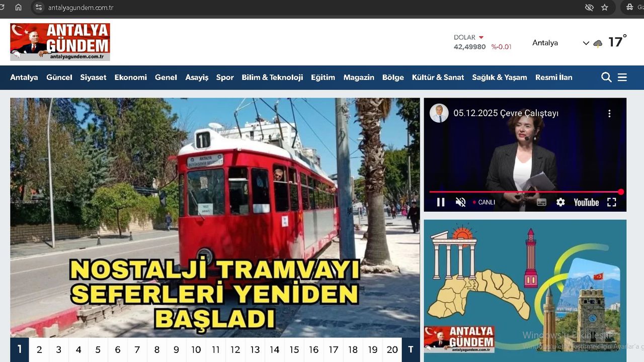The height and width of the screenshot is (362, 644).
Task: Open the site search magnifier icon
Action: 606,77
